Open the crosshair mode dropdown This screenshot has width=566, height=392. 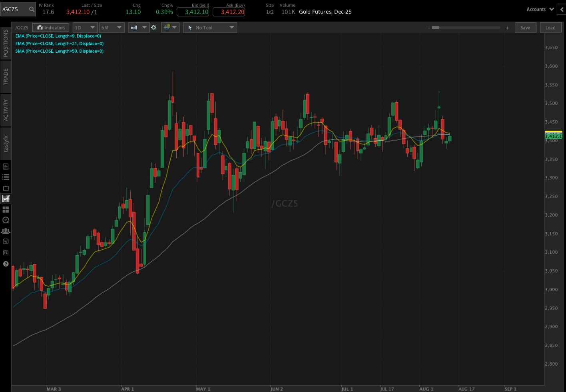click(x=170, y=28)
